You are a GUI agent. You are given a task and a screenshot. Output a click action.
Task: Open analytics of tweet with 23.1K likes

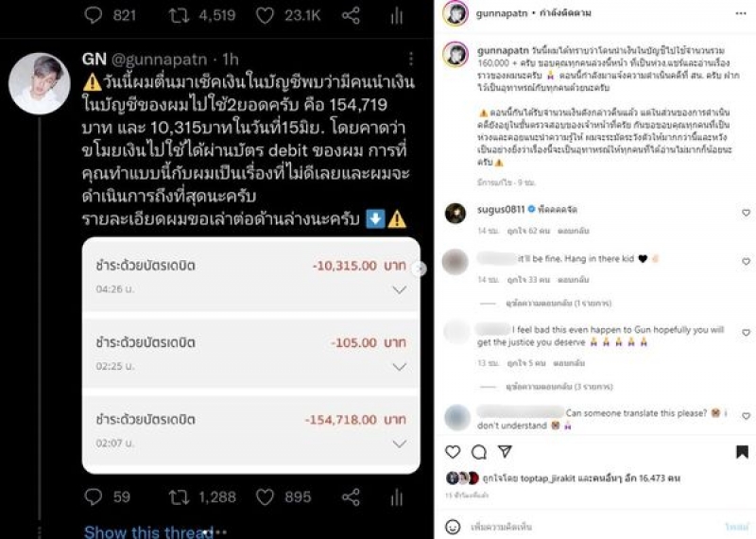[396, 16]
